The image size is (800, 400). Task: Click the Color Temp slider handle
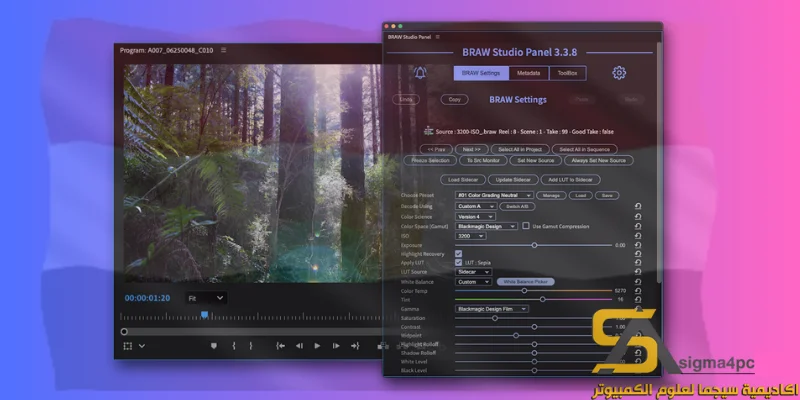tap(524, 291)
